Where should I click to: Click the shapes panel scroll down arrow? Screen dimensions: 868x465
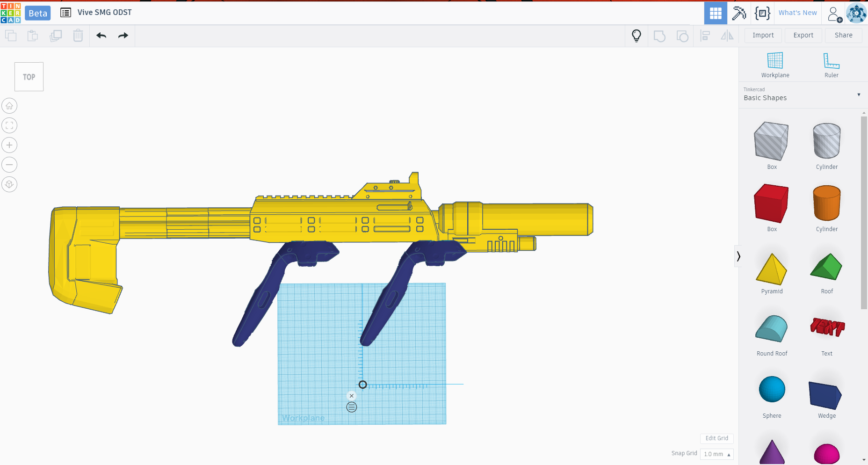(864, 460)
